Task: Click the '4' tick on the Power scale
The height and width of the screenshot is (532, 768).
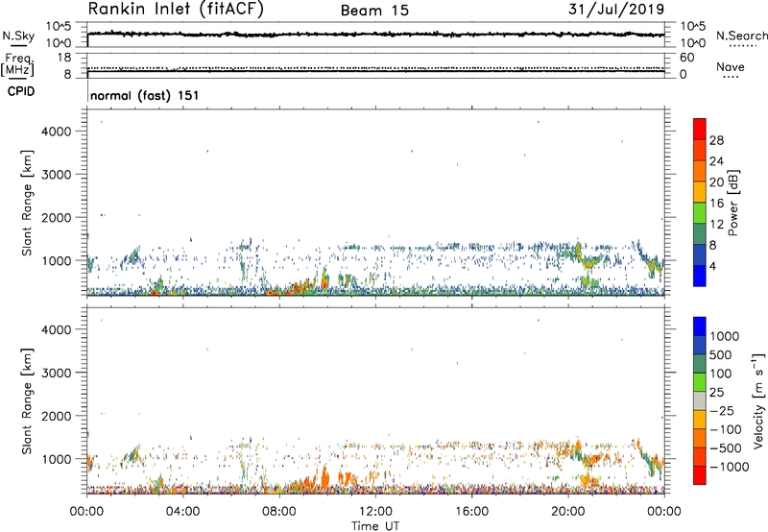Action: [713, 266]
